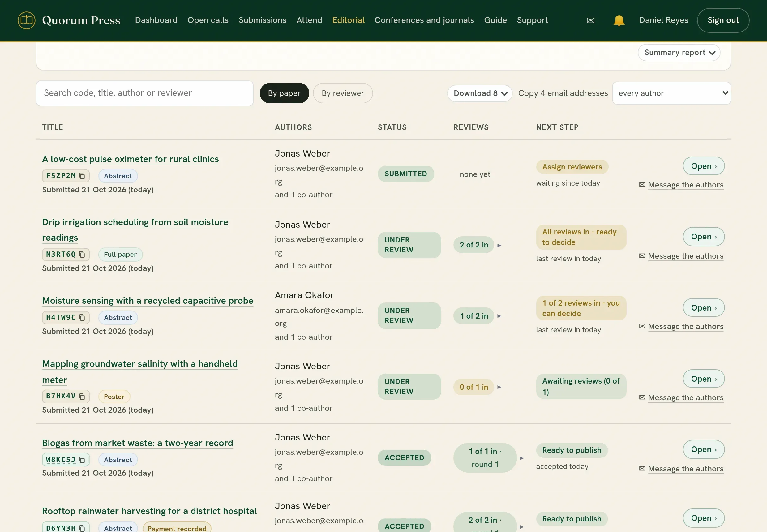The height and width of the screenshot is (532, 767).
Task: Click Open button for pulse oximeter paper
Action: (x=704, y=166)
